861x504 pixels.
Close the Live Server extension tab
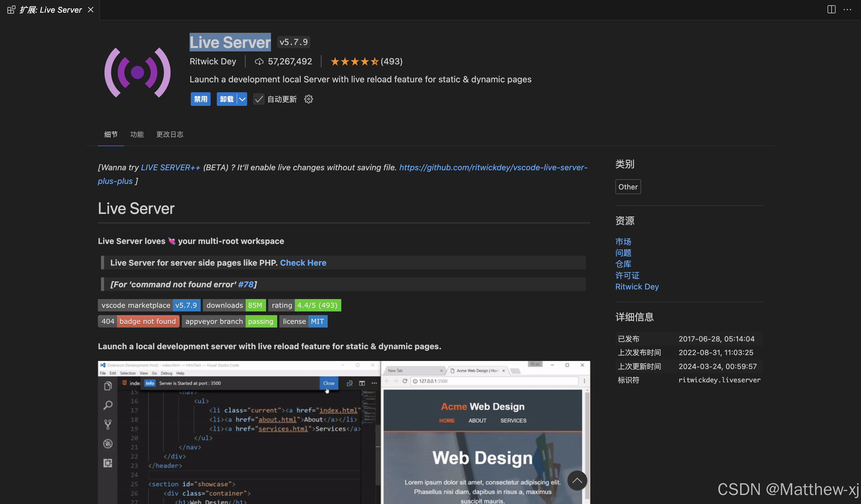point(90,10)
